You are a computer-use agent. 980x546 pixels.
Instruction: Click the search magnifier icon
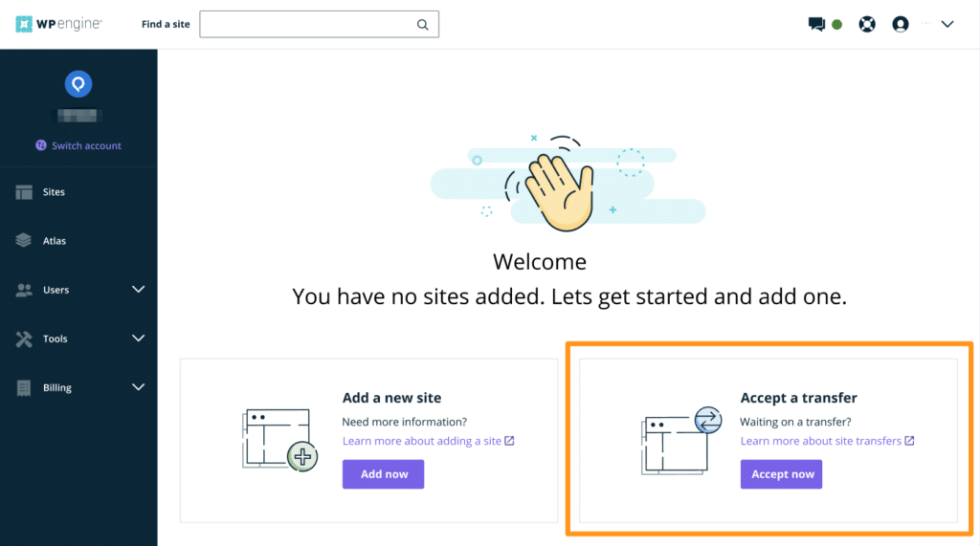tap(422, 25)
